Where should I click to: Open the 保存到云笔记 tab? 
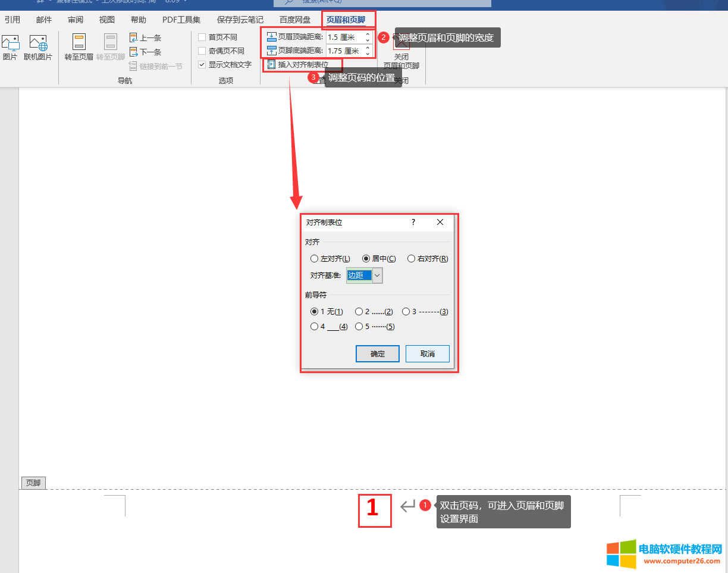coord(240,20)
